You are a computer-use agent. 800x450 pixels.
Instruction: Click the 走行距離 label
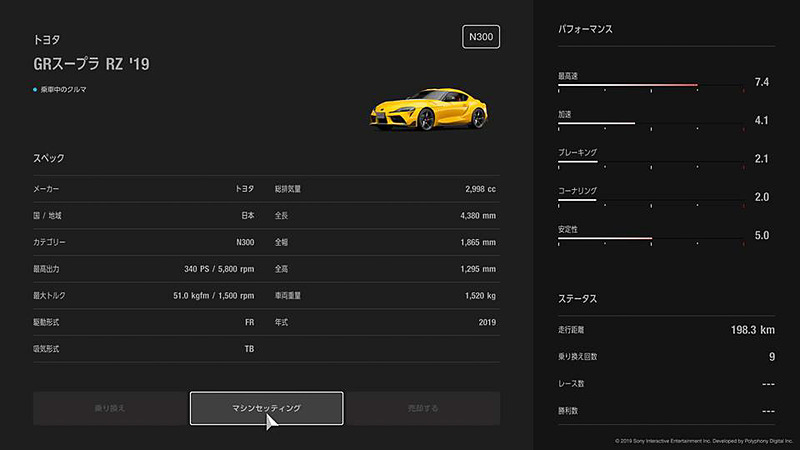(571, 330)
